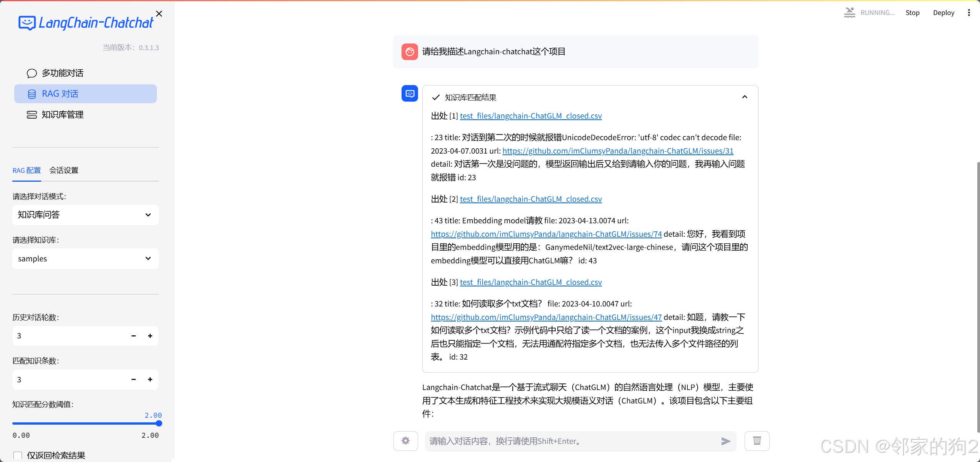Close the sidebar with the X button
The width and height of the screenshot is (980, 462).
point(159,13)
